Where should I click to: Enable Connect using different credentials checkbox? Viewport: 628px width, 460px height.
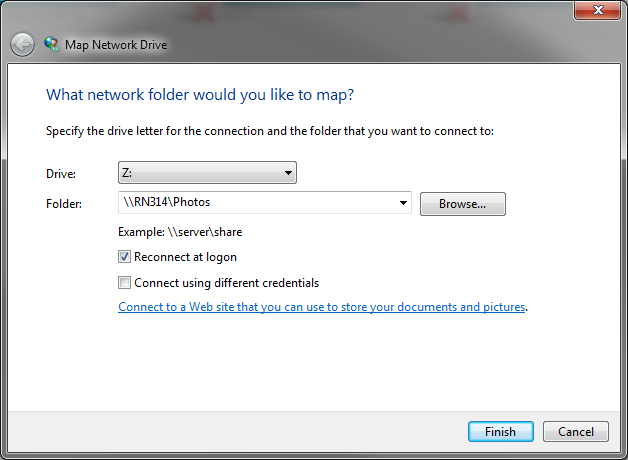[x=124, y=283]
